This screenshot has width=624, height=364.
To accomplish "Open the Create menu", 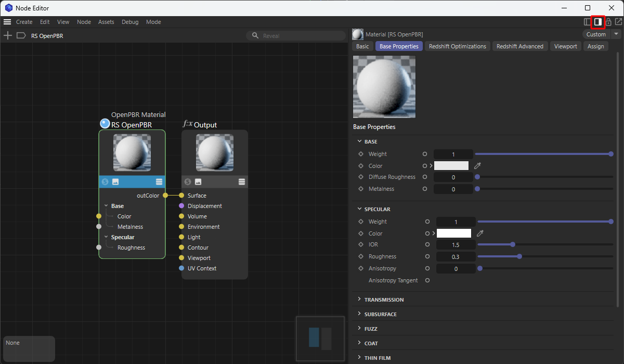I will point(24,22).
